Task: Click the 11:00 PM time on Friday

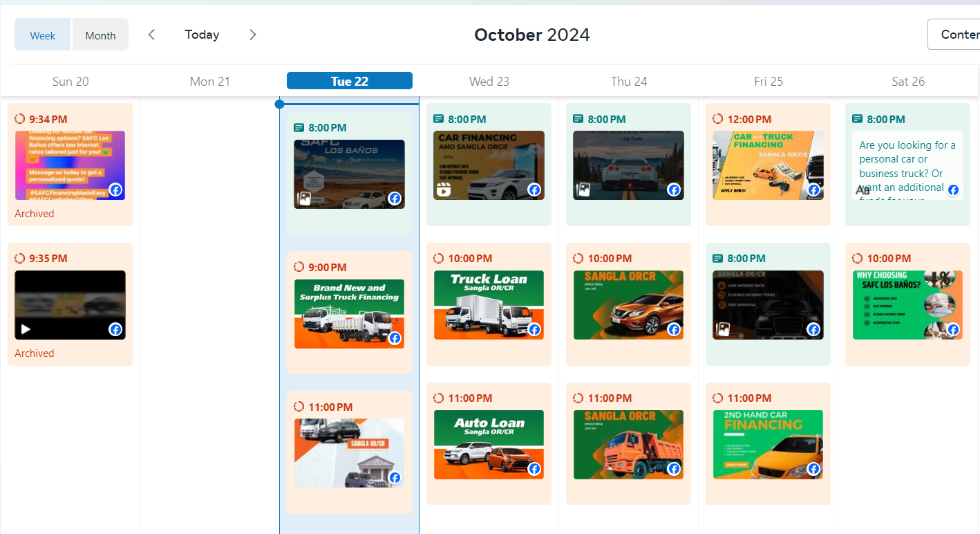Action: 749,398
